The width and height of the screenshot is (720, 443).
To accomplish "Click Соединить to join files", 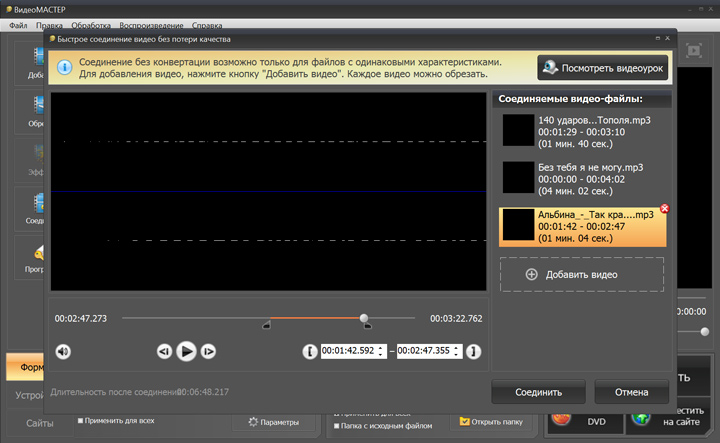I will click(x=538, y=392).
